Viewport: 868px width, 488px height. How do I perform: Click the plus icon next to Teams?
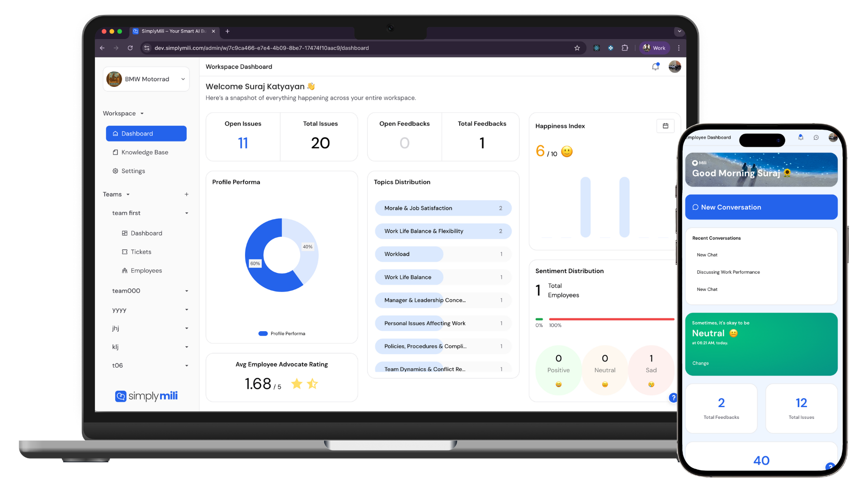pos(186,194)
